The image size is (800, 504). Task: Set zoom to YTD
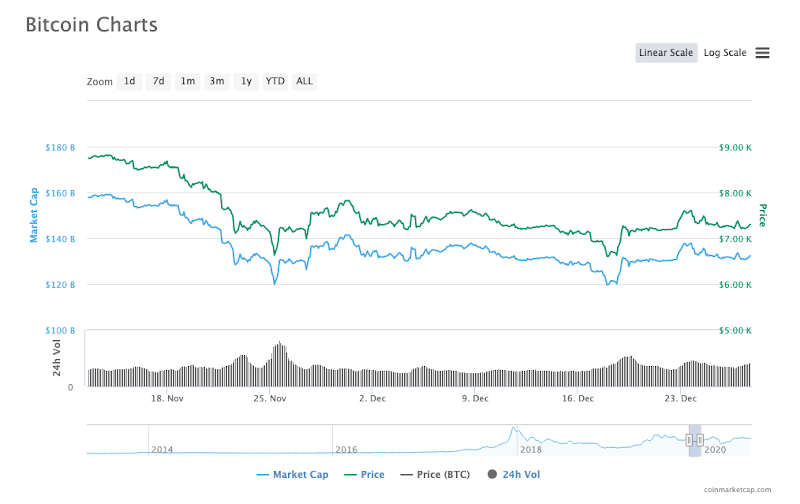click(x=275, y=81)
